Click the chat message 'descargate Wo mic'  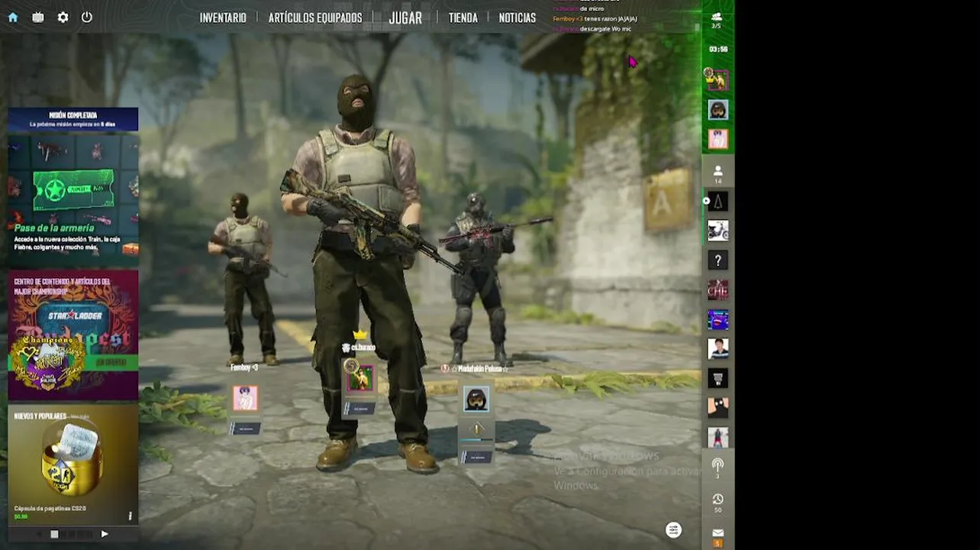click(605, 29)
